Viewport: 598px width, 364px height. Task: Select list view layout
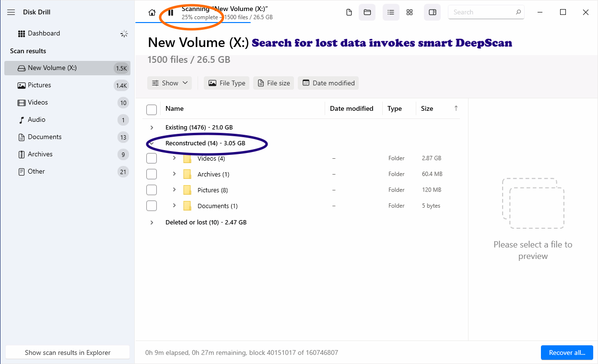pos(391,12)
